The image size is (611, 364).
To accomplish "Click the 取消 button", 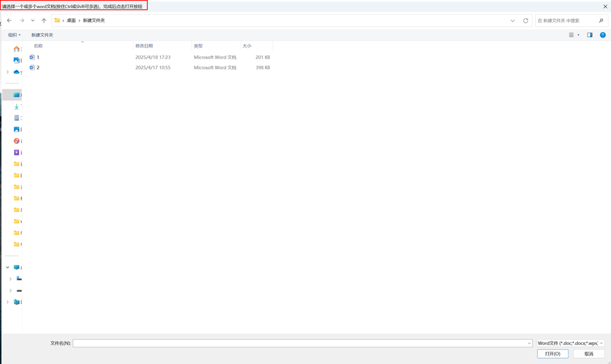I will click(x=589, y=354).
